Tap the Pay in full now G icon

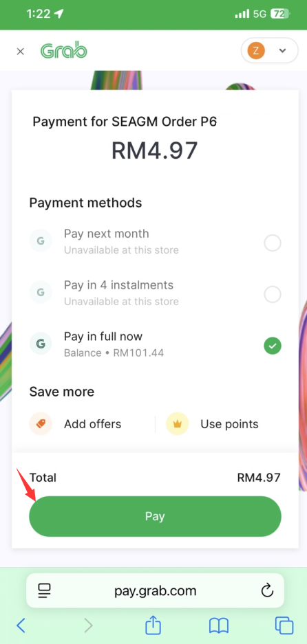point(41,344)
